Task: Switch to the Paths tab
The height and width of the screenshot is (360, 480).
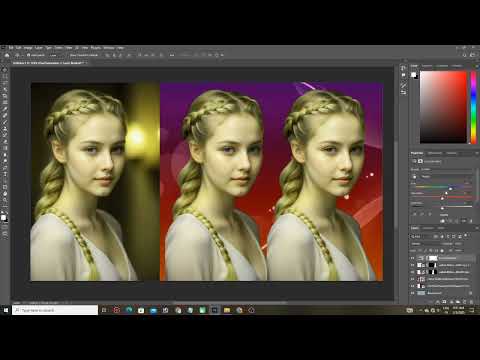Action: click(x=441, y=228)
